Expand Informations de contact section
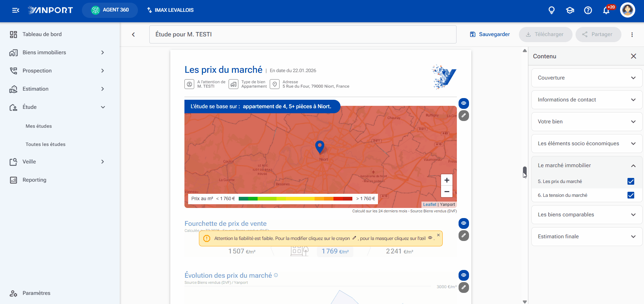Image resolution: width=644 pixels, height=304 pixels. click(587, 100)
